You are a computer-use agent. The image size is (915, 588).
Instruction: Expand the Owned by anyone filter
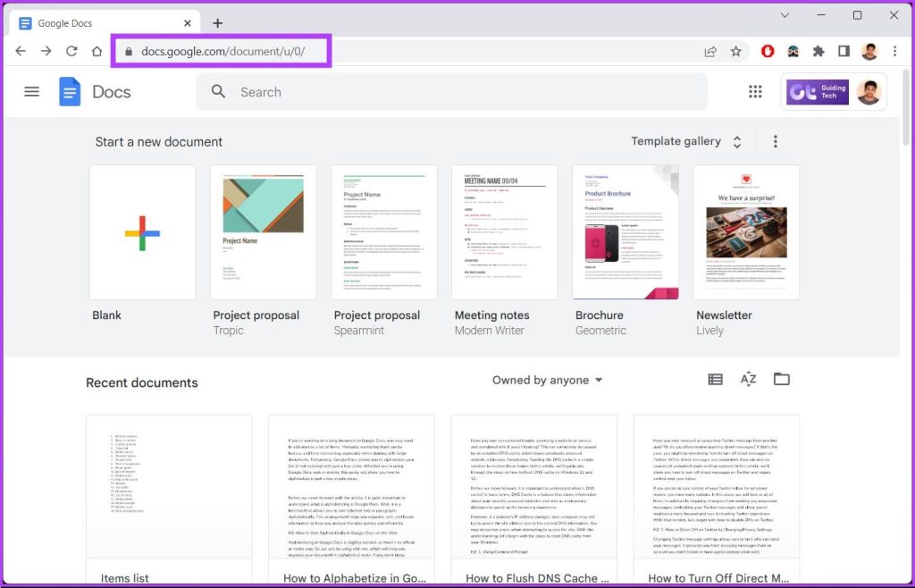click(x=548, y=379)
